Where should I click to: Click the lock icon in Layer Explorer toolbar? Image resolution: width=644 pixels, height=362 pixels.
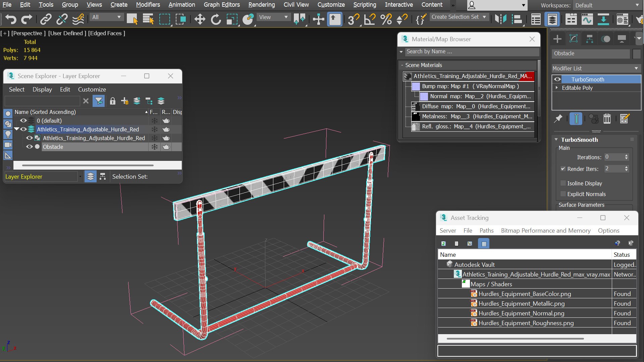113,101
